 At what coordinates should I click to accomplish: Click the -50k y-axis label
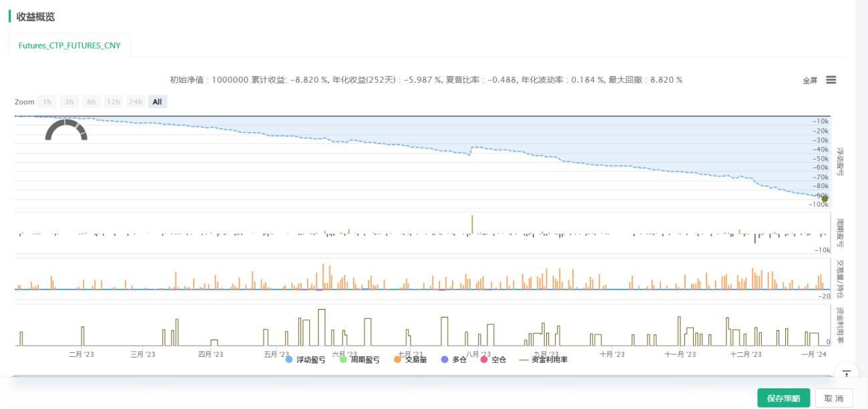tap(821, 159)
